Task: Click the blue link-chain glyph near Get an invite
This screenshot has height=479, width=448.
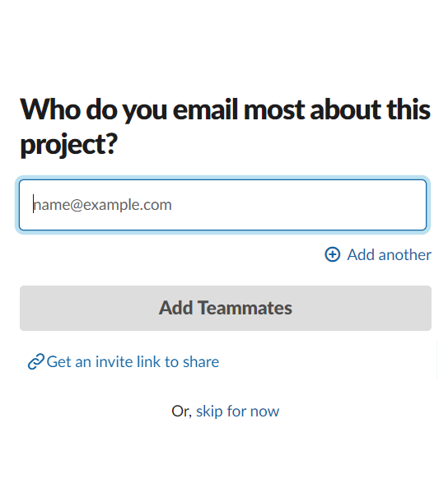Action: click(36, 361)
